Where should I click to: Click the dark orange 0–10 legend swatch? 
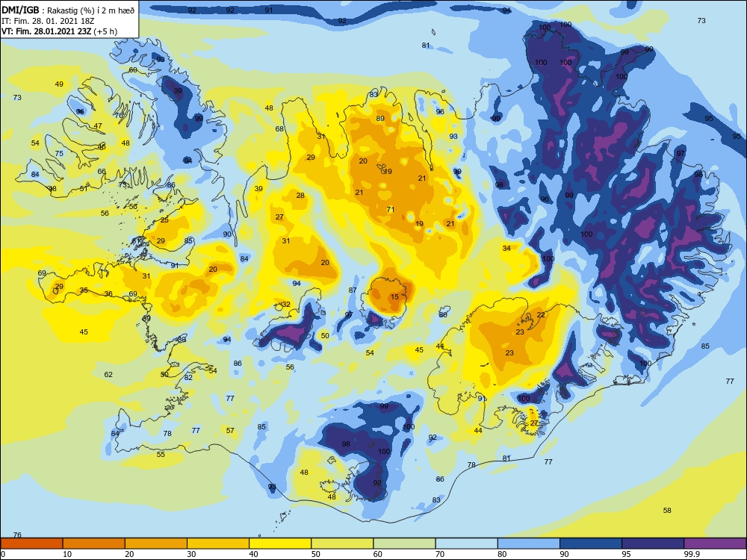pos(31,544)
